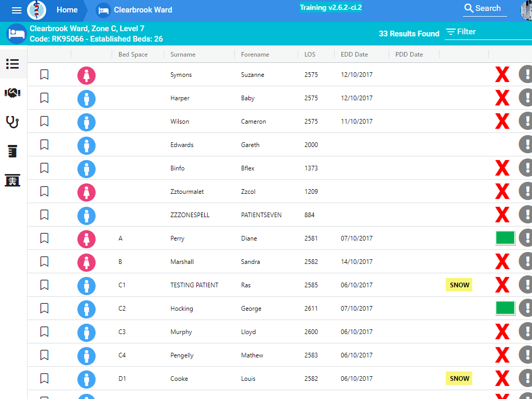Sort by Forename column header
The width and height of the screenshot is (532, 399).
click(x=255, y=54)
